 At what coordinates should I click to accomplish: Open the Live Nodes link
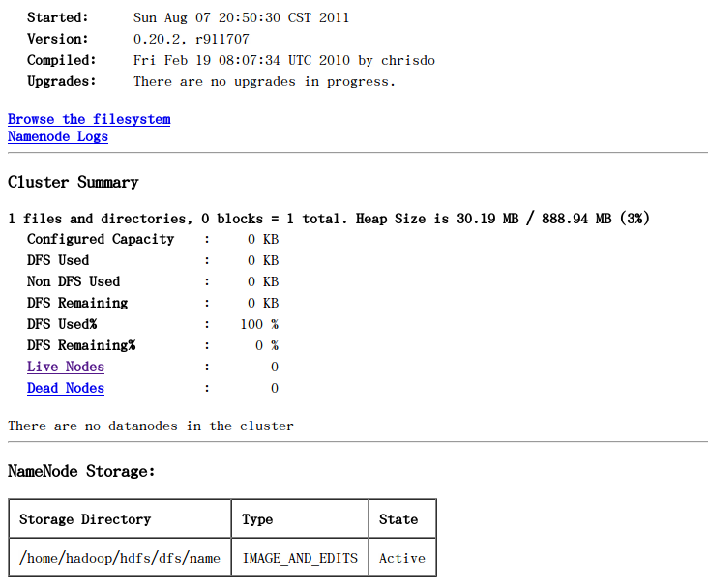click(66, 367)
